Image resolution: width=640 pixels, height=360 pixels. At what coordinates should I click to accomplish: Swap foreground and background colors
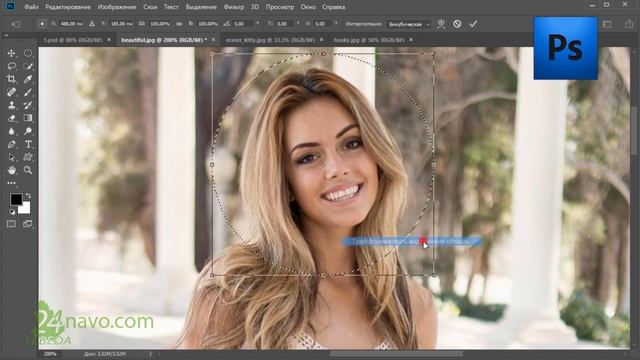(28, 196)
